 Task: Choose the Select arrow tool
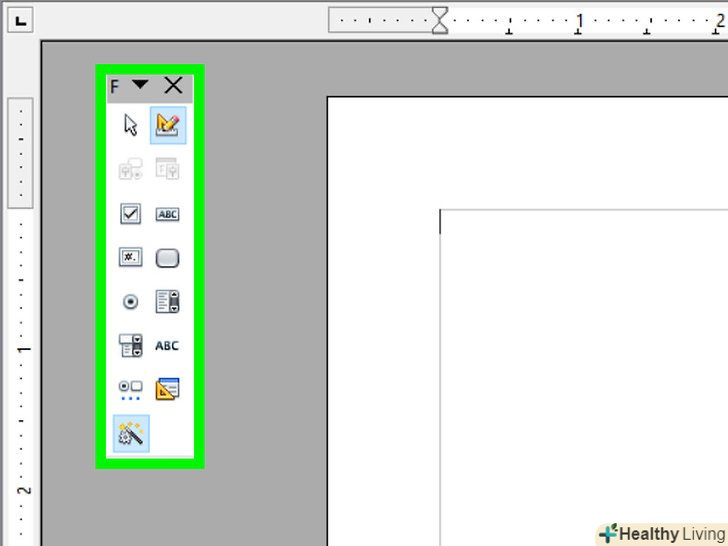point(130,125)
